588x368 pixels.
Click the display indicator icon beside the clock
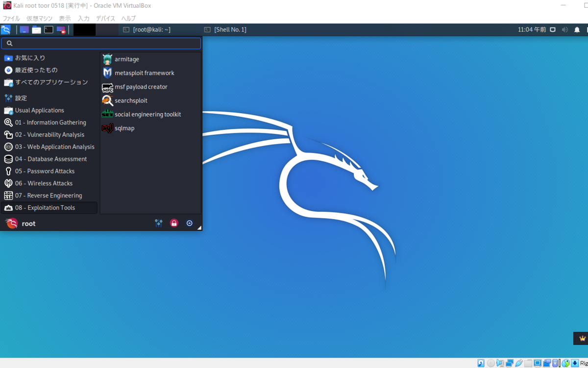(553, 30)
